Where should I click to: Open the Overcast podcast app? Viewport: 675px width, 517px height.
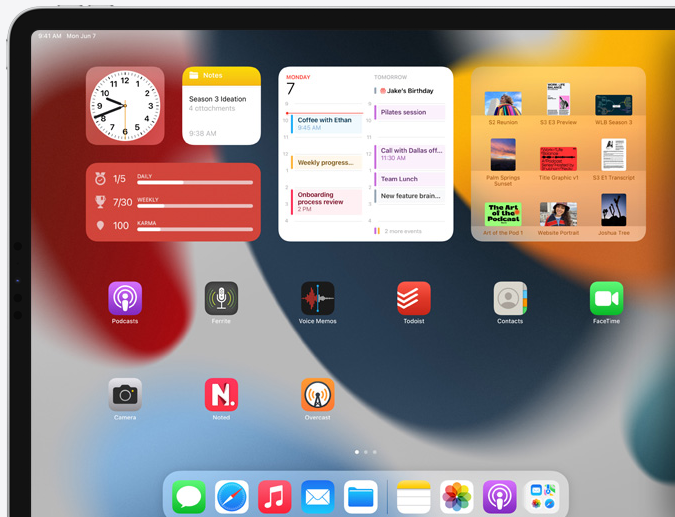pyautogui.click(x=317, y=394)
